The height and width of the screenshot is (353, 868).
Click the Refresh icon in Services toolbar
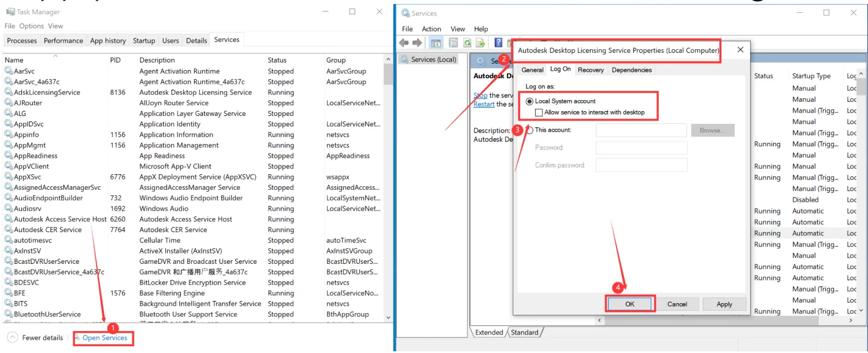pos(466,43)
